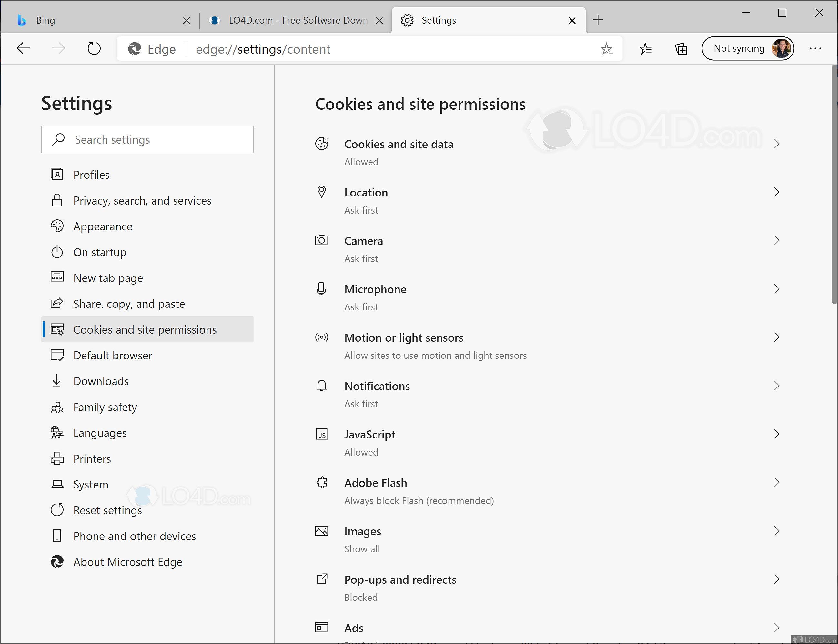
Task: Open Collections from the toolbar
Action: [x=681, y=48]
